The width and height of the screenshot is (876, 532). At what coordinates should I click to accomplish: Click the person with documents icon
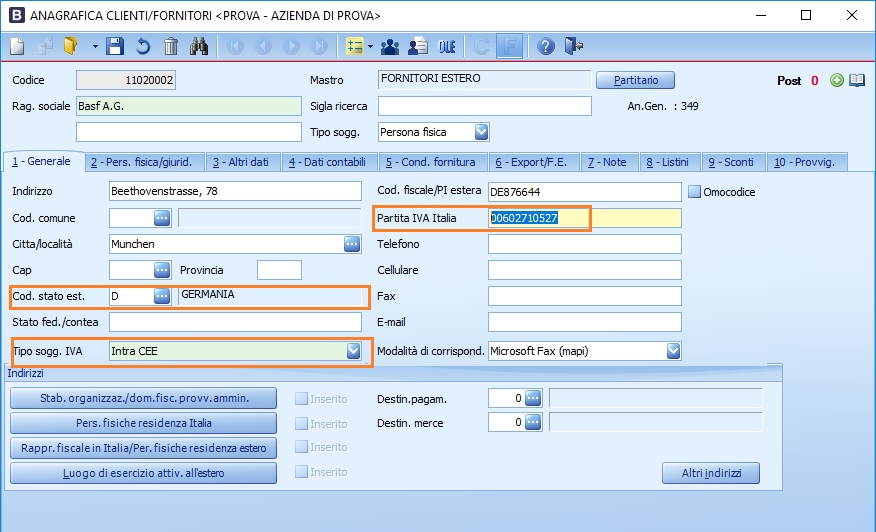418,46
